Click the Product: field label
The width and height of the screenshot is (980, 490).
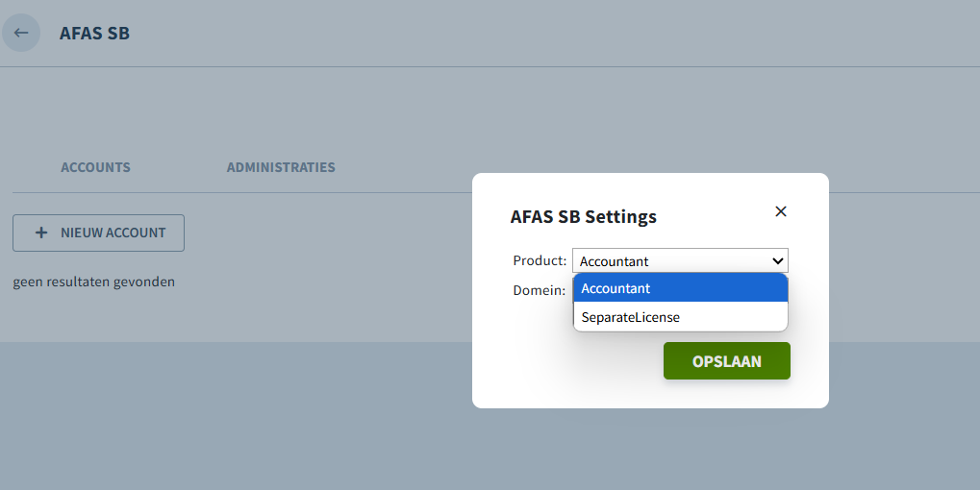click(540, 260)
